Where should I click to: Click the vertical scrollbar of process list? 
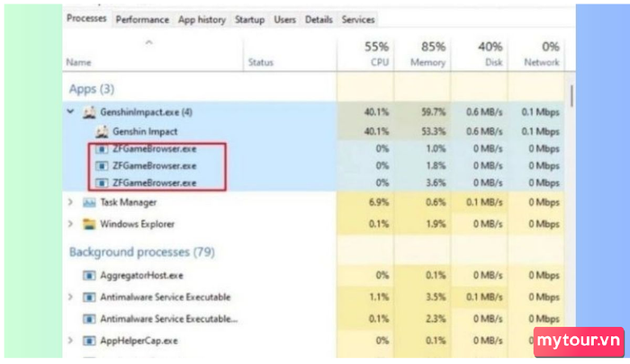point(572,94)
